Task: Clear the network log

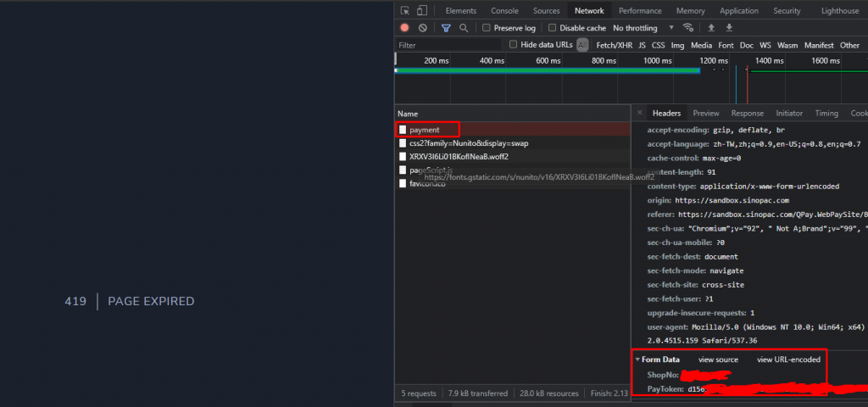Action: [x=423, y=28]
